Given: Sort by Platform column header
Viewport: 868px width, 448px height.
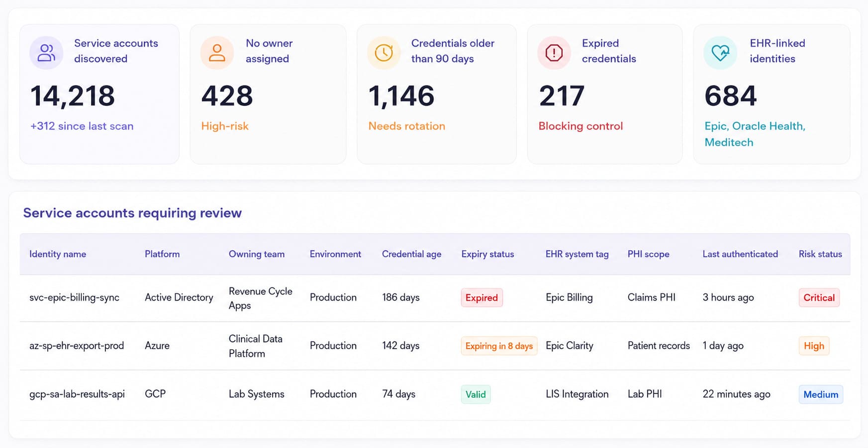Looking at the screenshot, I should (162, 254).
